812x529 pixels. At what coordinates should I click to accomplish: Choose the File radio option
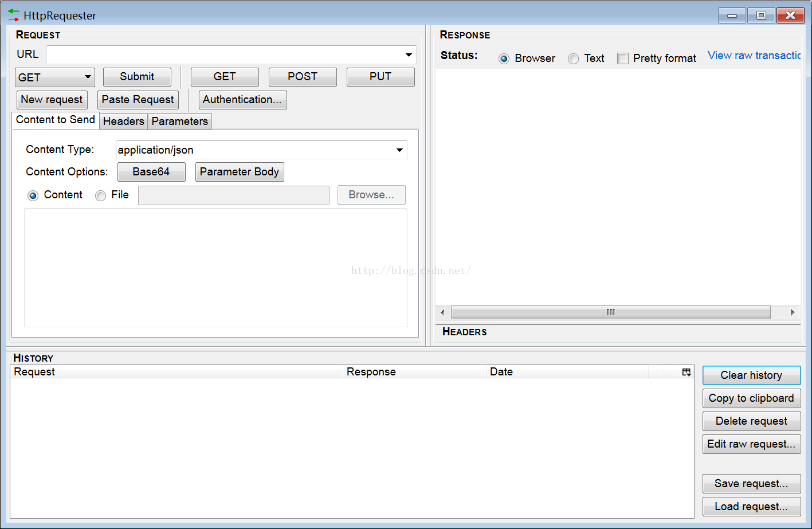pos(100,195)
